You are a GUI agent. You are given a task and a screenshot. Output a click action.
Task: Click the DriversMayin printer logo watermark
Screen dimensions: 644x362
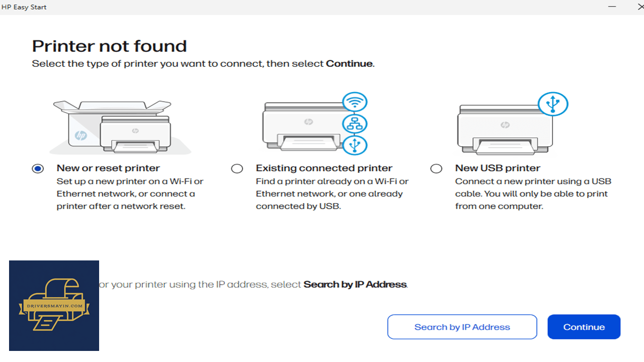[x=54, y=305]
